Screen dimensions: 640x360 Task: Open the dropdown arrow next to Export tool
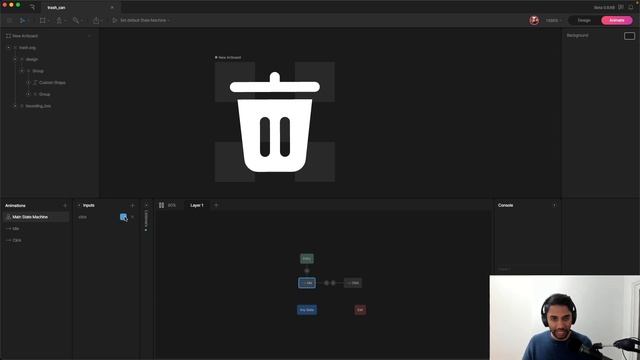click(102, 20)
